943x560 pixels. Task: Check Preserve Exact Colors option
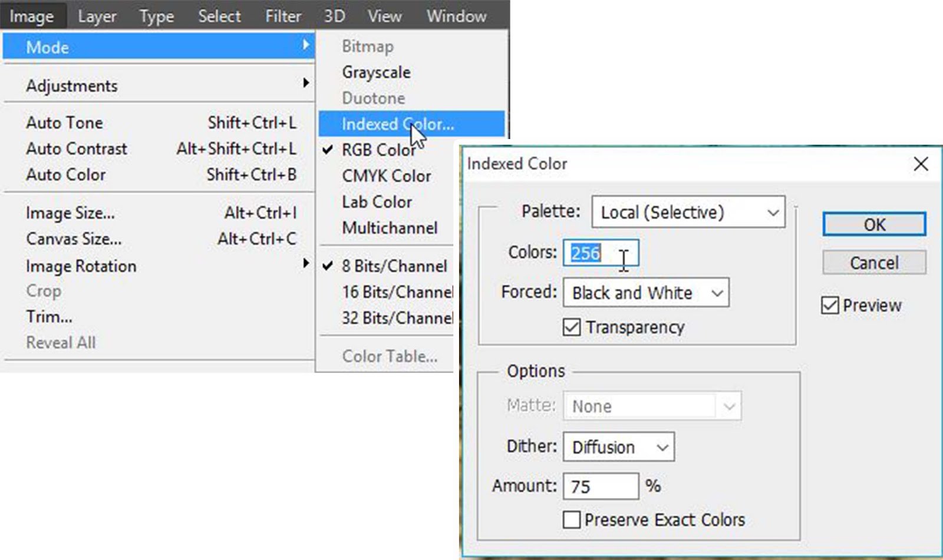click(572, 520)
